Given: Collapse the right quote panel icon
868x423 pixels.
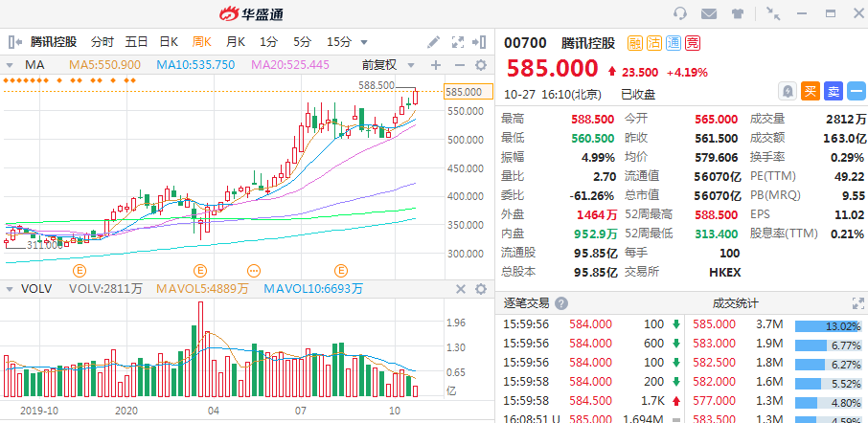Looking at the screenshot, I should [479, 42].
